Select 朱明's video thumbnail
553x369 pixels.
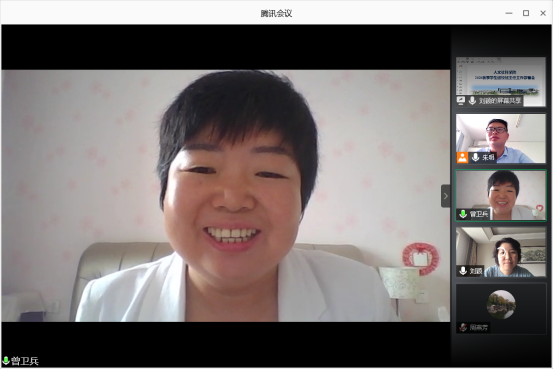click(500, 138)
